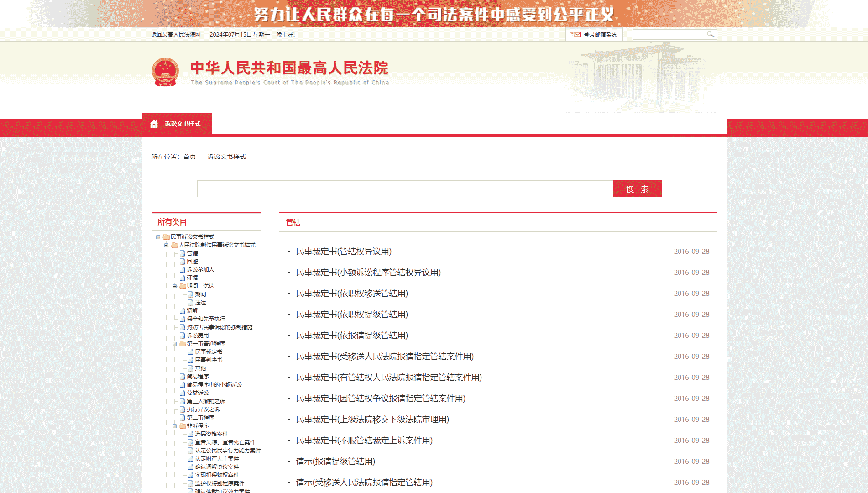Click the folder icon of 非诉程序
Screen dimensions: 868x493
[183, 426]
